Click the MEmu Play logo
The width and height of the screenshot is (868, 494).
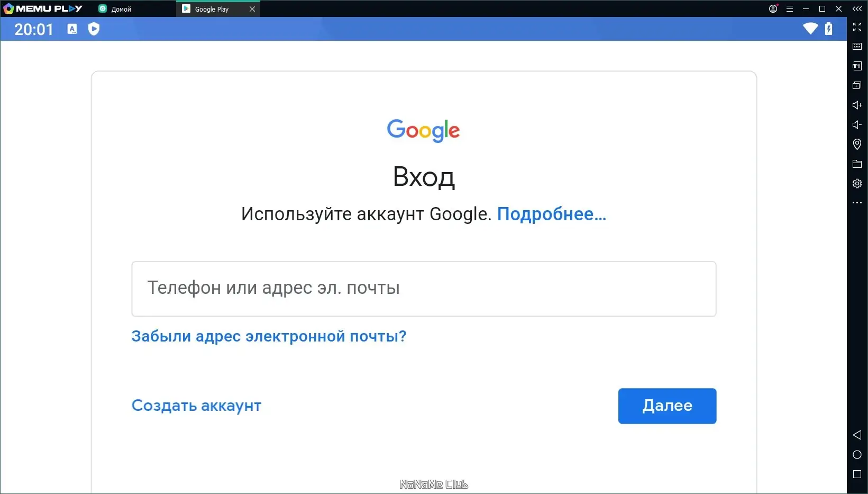43,8
